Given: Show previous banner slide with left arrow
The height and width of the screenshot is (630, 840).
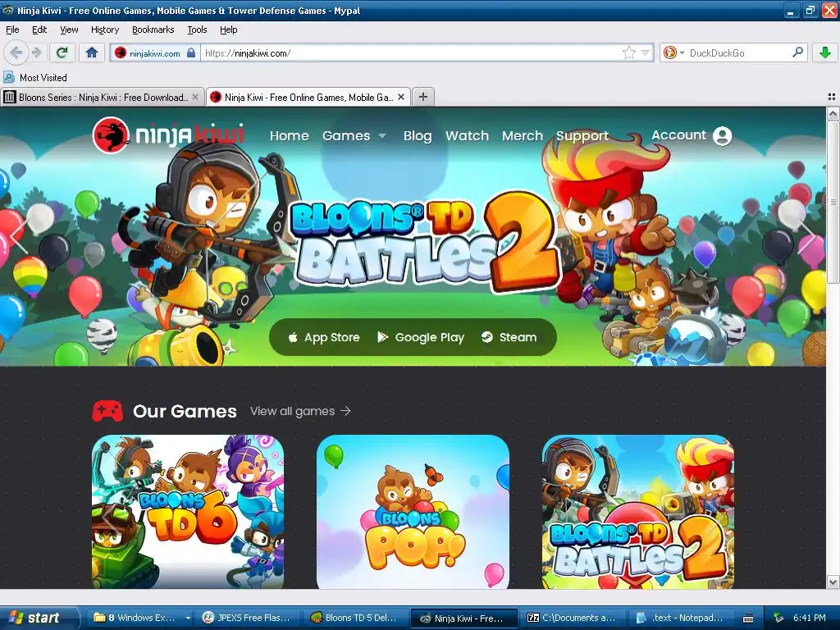Looking at the screenshot, I should click(x=19, y=237).
